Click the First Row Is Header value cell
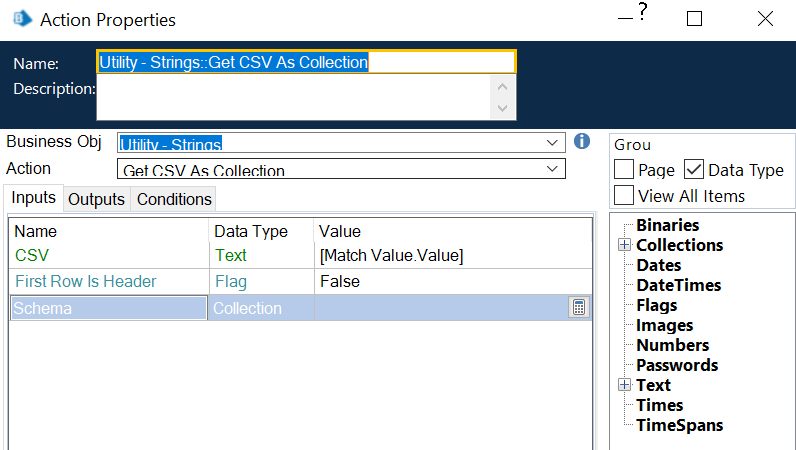 pyautogui.click(x=450, y=282)
